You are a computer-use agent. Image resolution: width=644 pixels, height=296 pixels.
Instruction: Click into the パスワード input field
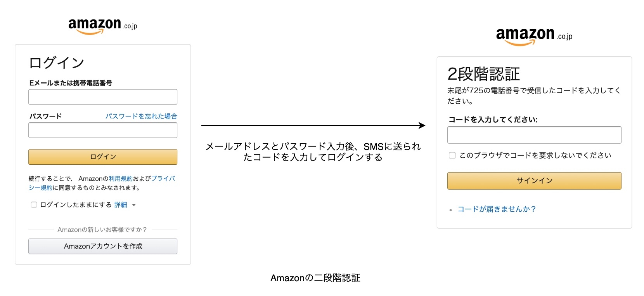[x=103, y=130]
